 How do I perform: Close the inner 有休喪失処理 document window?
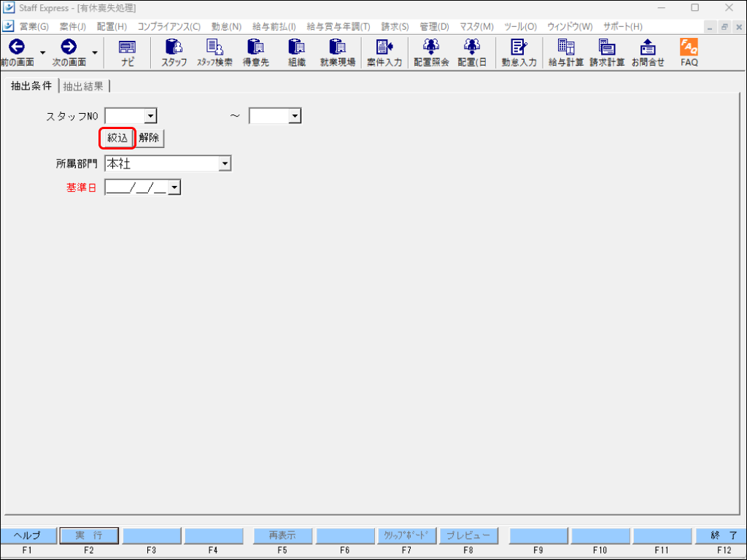click(738, 27)
